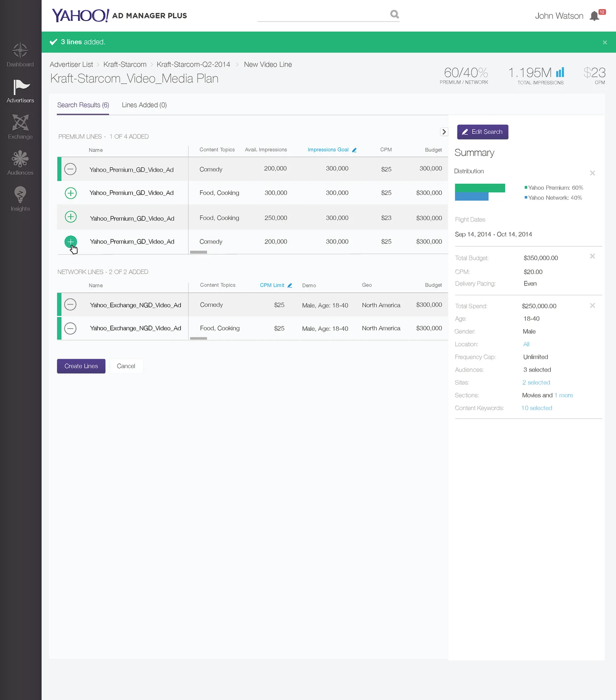This screenshot has height=700, width=616.
Task: Click the flight dates 'Sep 14, 2014 - Oct 14, 2014'
Action: [493, 234]
